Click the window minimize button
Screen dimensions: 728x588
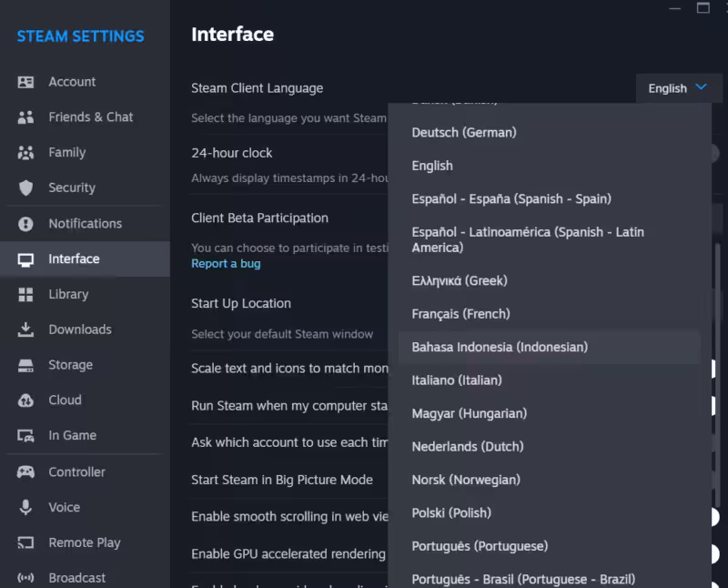[x=674, y=8]
